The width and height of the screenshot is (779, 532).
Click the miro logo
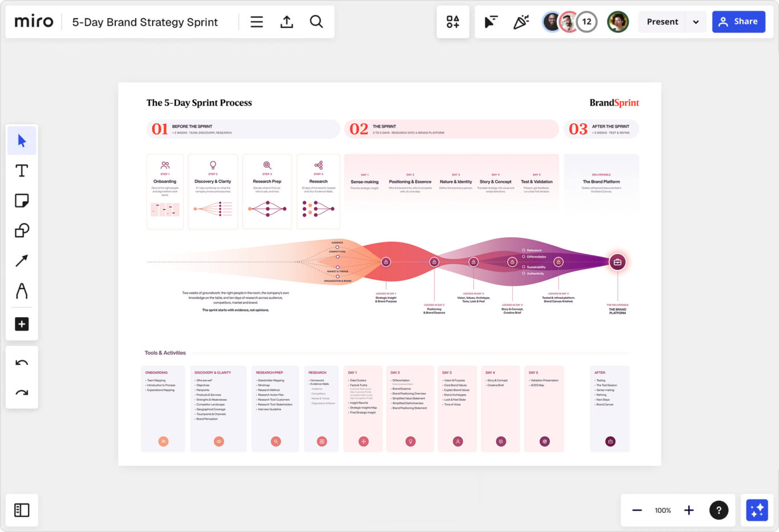pyautogui.click(x=34, y=22)
